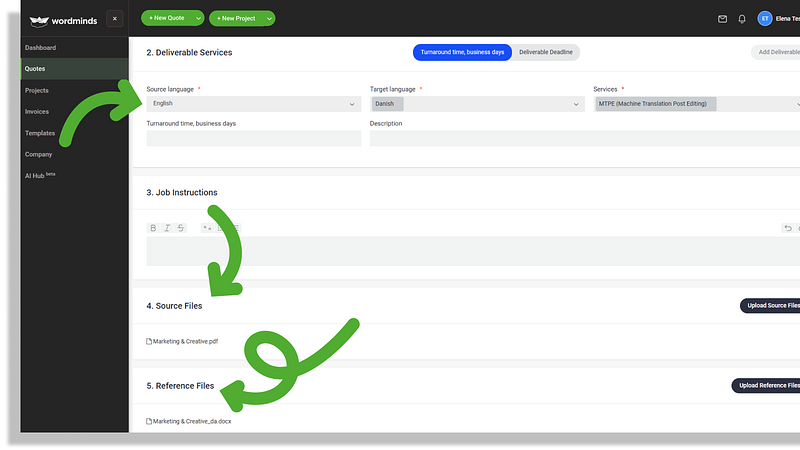Expand the Source language dropdown
This screenshot has width=800, height=450.
tap(253, 104)
